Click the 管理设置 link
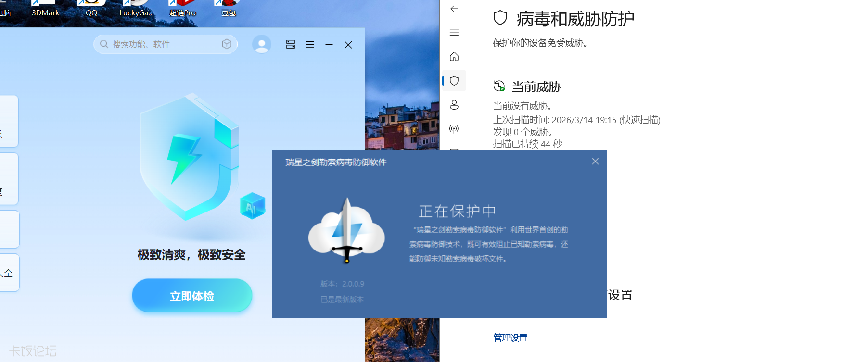 click(x=511, y=337)
